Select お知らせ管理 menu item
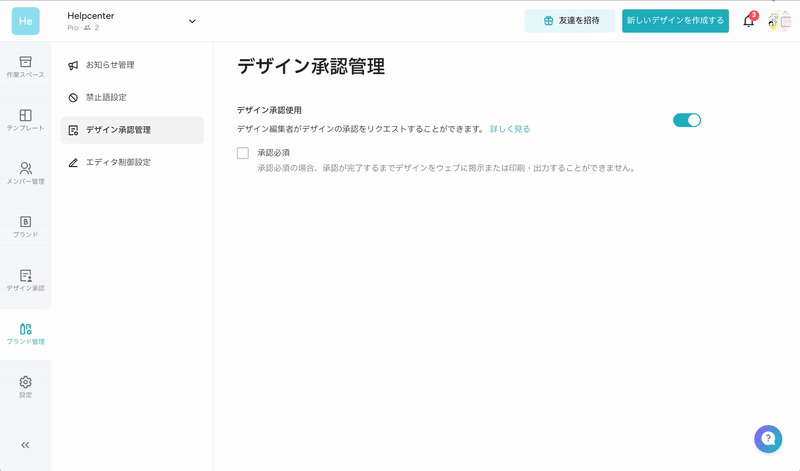 [110, 65]
